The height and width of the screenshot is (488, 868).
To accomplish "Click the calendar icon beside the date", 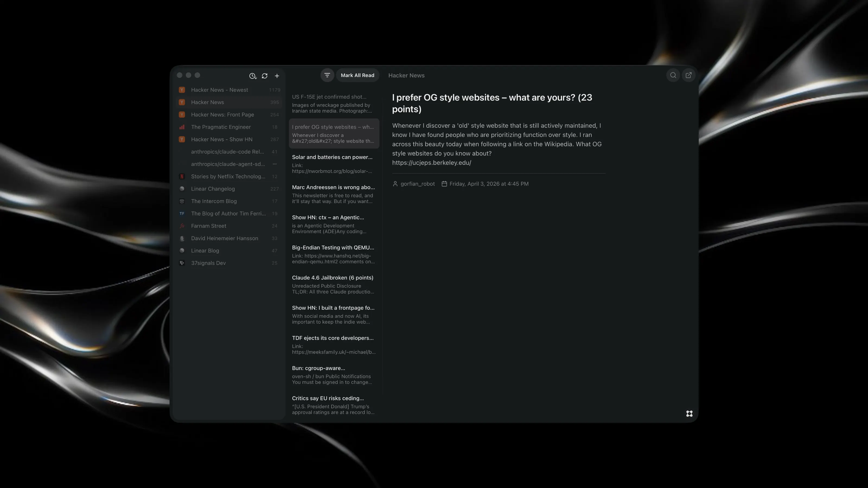I will pos(445,184).
